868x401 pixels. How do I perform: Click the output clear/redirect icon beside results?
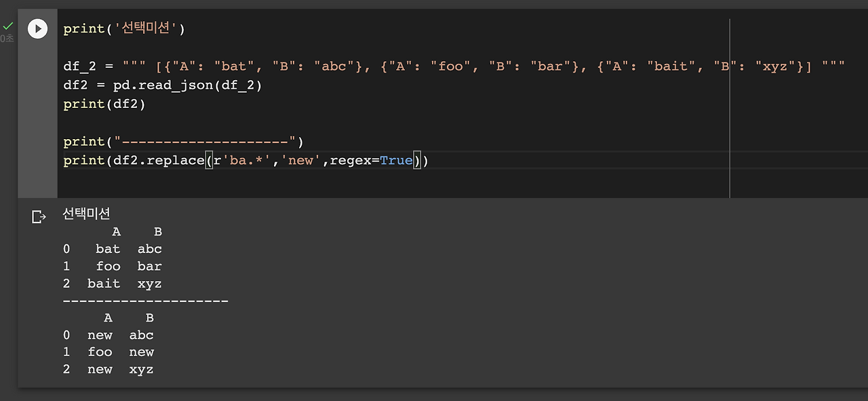coord(39,216)
